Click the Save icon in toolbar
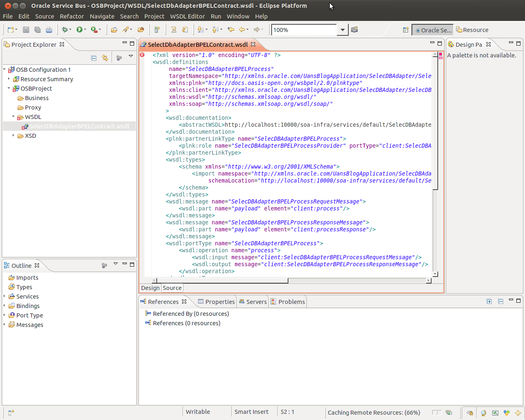 [x=26, y=30]
